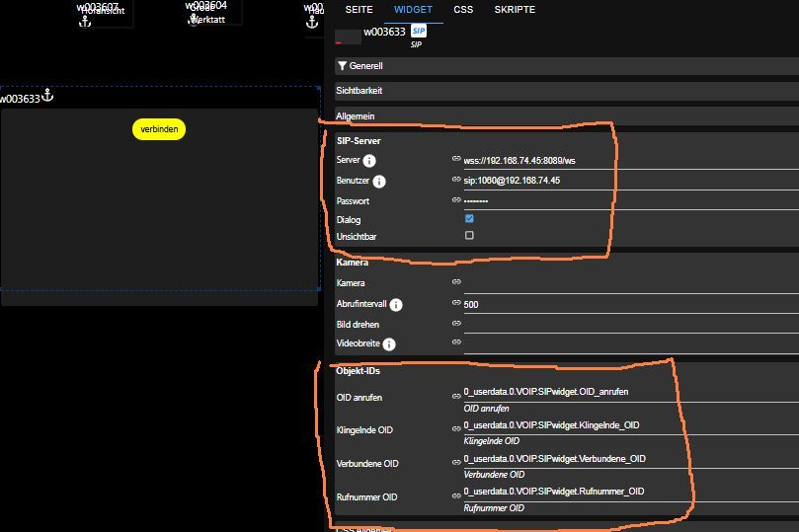Click the w003633 widget name in properties header
799x532 pixels.
[x=385, y=32]
